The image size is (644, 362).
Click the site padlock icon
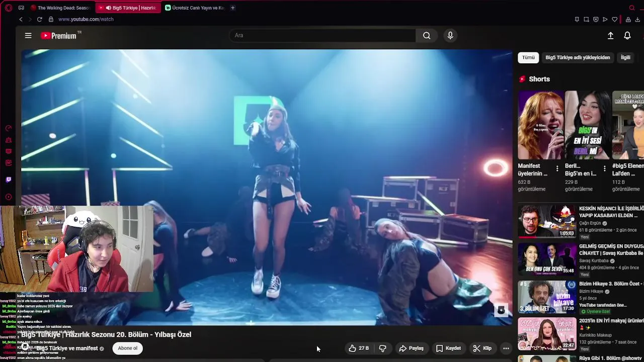tap(51, 19)
